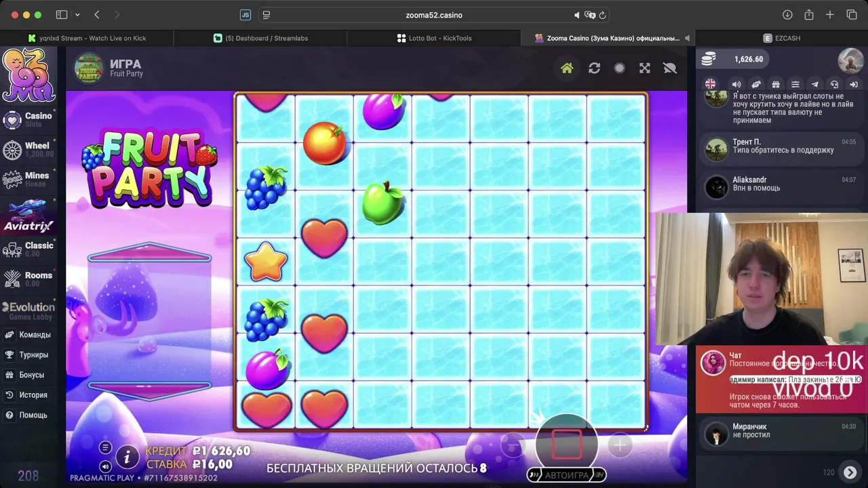Click the zooma52.casino address field

point(434,15)
